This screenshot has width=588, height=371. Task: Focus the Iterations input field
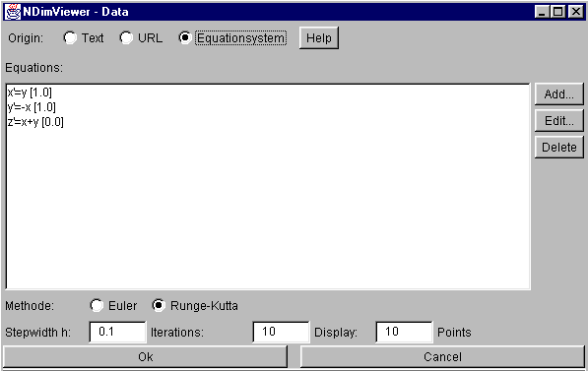[282, 332]
